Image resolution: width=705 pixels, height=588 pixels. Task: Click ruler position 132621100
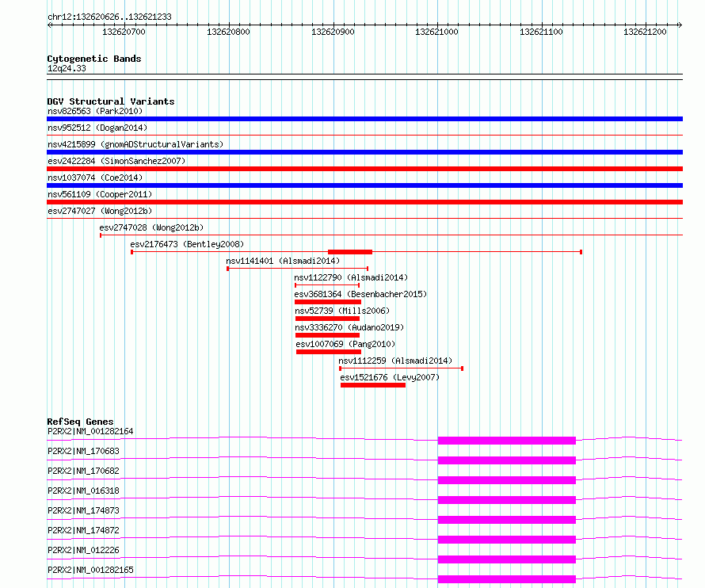[541, 32]
